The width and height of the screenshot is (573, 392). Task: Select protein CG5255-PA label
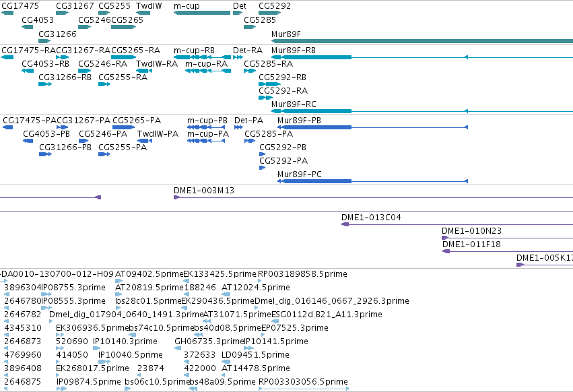coord(123,148)
